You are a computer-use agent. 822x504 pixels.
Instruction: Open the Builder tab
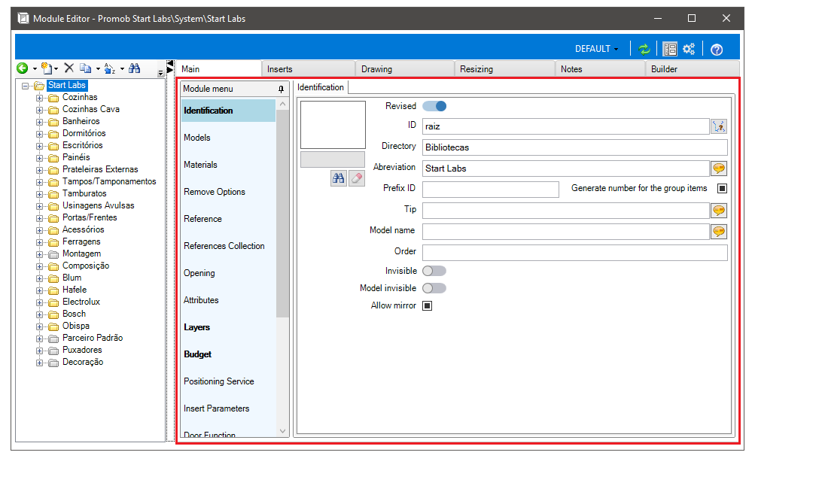coord(665,69)
